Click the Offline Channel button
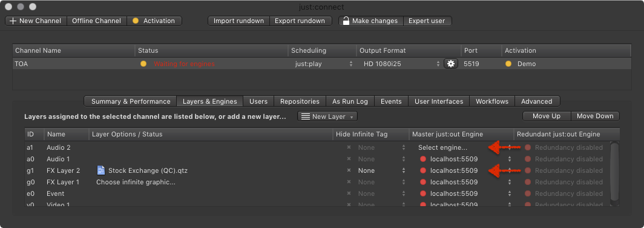This screenshot has width=644, height=228. (96, 21)
